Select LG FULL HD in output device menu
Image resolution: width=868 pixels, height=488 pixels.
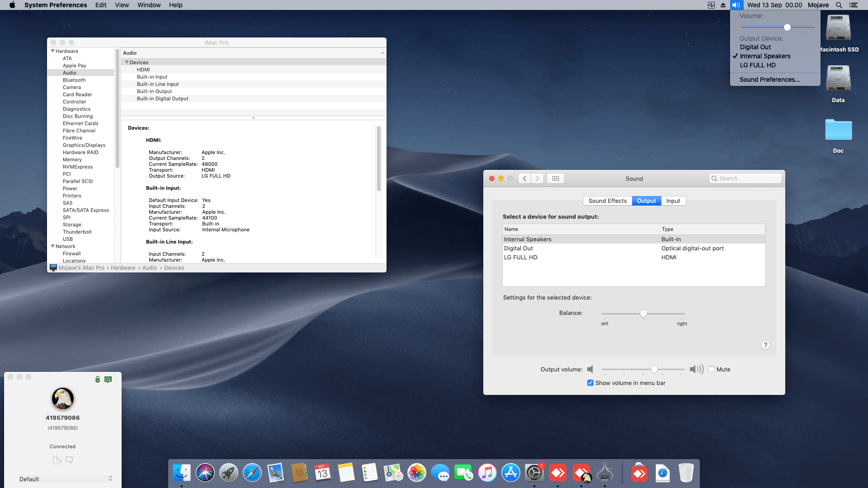[757, 65]
